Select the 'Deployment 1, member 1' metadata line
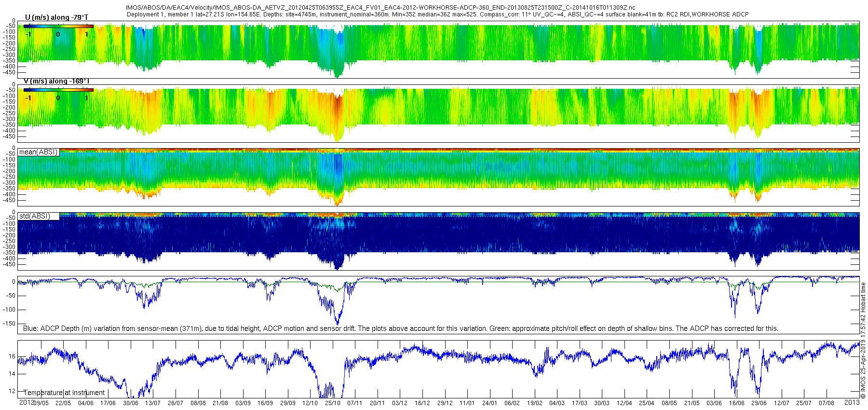868x410 pixels. 437,14
